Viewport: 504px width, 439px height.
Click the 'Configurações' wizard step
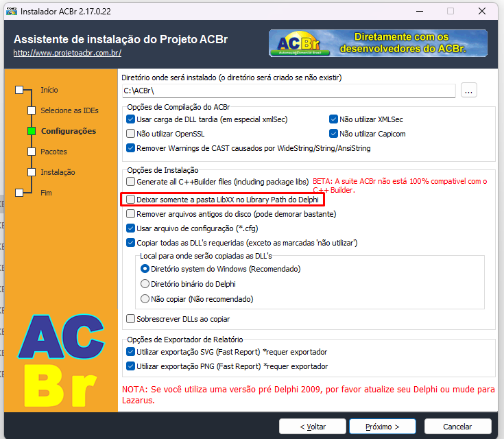pyautogui.click(x=69, y=131)
